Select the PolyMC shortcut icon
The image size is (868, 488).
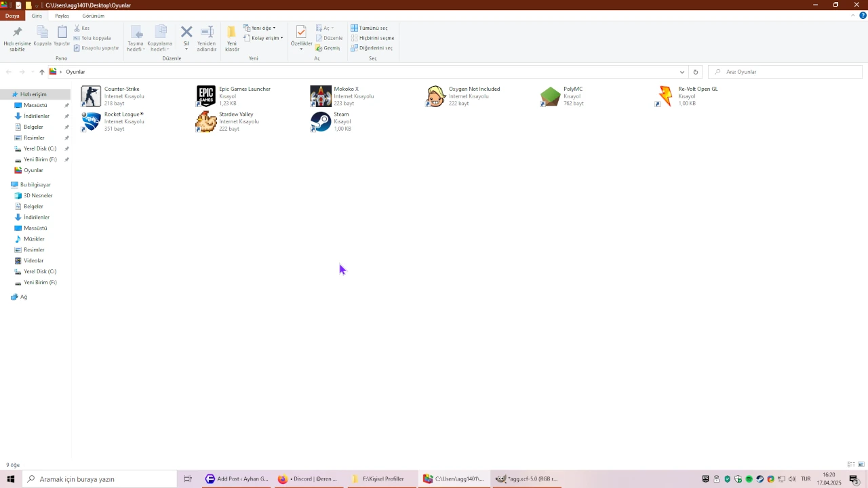550,96
